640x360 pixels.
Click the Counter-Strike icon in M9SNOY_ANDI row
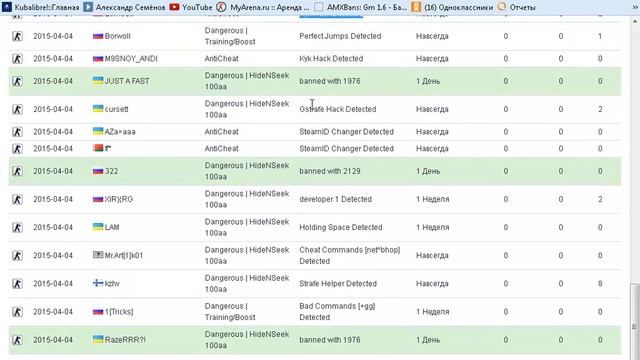[17, 59]
